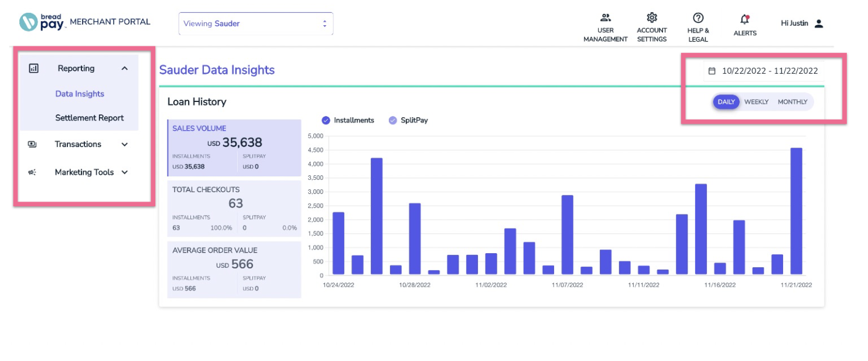868x361 pixels.
Task: Open the Alerts bell notification icon
Action: (x=744, y=18)
